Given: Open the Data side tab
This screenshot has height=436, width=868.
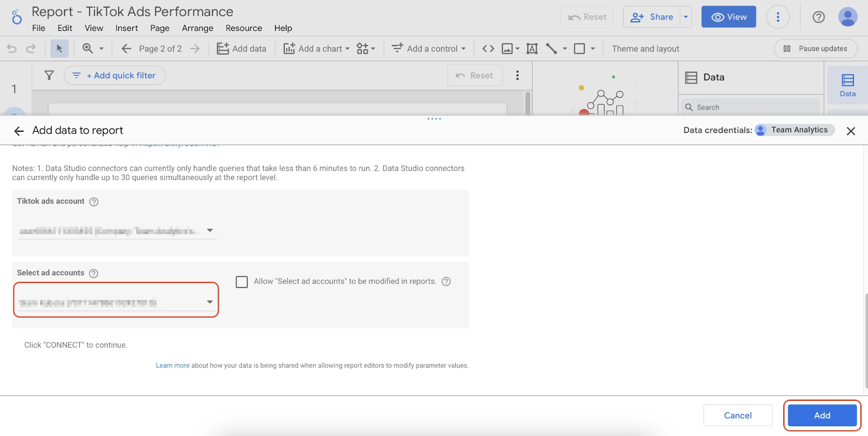Looking at the screenshot, I should (847, 85).
